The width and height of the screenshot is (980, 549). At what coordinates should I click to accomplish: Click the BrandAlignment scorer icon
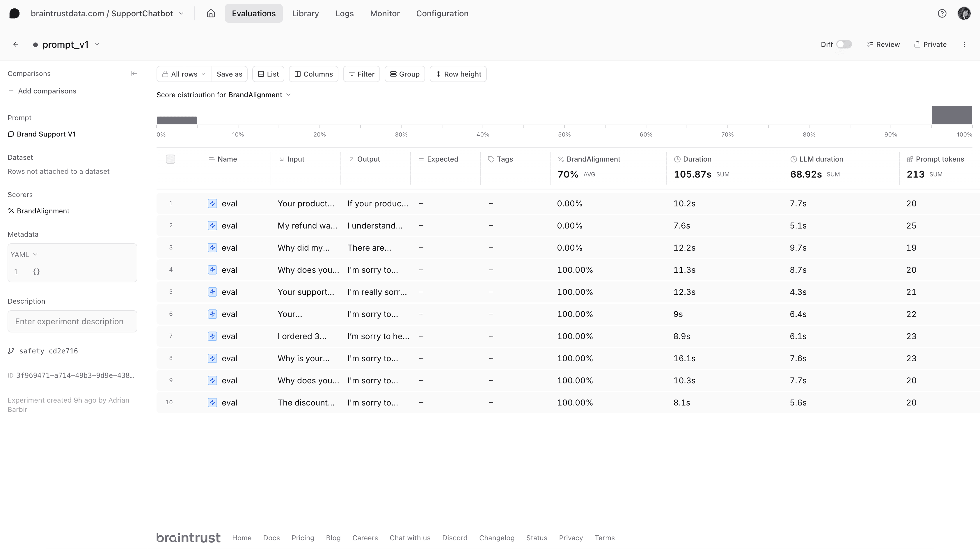coord(11,210)
